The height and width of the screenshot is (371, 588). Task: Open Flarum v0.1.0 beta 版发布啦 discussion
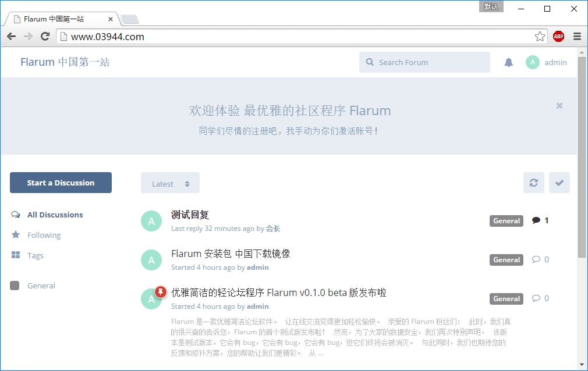click(279, 292)
